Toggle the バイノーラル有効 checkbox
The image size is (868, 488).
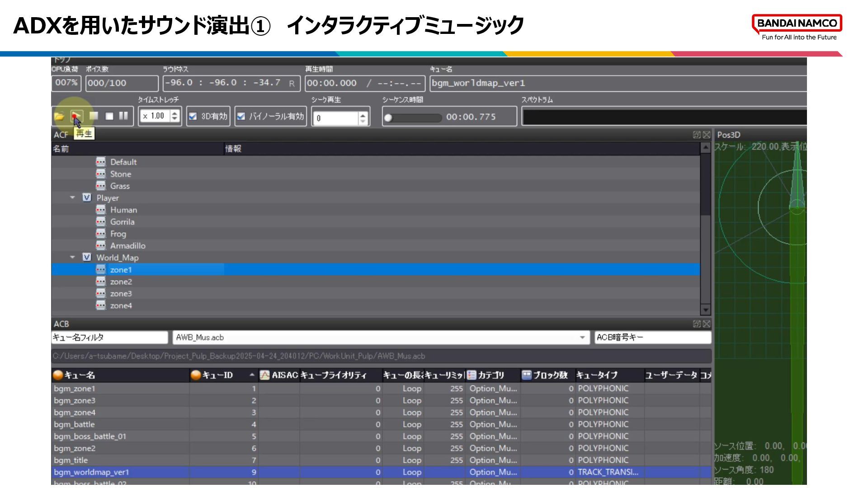click(x=241, y=117)
